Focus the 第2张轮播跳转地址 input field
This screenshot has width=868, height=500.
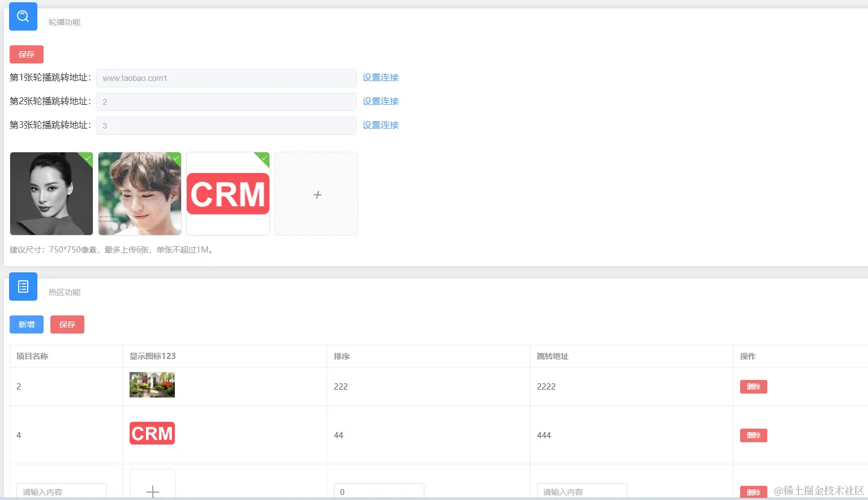(x=226, y=102)
